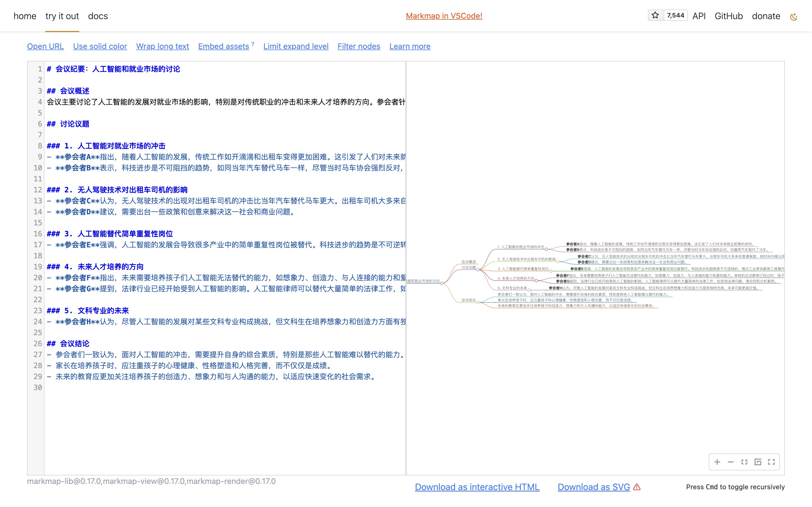
Task: Click the zoom in icon on mindmap
Action: click(718, 462)
